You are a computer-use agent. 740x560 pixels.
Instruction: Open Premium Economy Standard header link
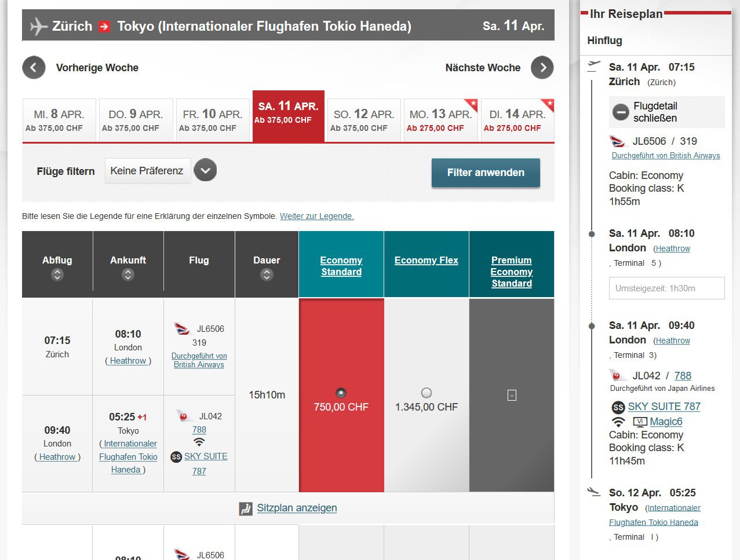tap(512, 272)
